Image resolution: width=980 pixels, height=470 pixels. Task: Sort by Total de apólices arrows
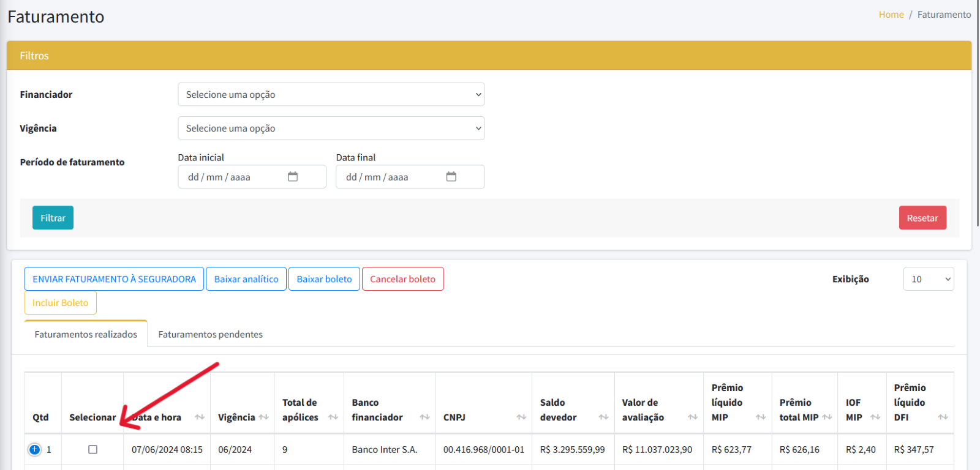point(333,417)
